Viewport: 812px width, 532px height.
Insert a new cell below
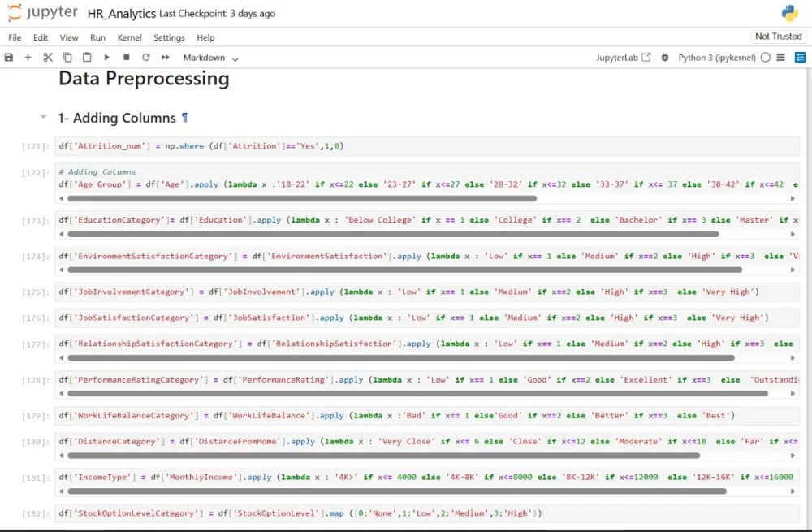(x=28, y=57)
